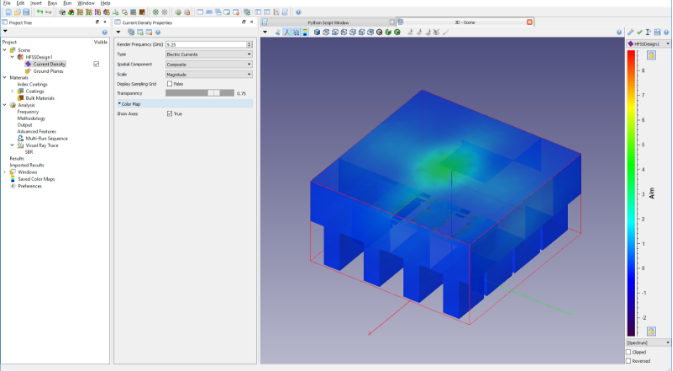
Task: Open the Edit menu
Action: [21, 3]
